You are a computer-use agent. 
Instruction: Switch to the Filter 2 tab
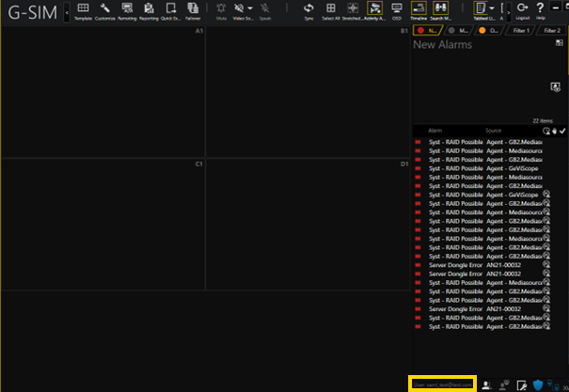coord(551,31)
